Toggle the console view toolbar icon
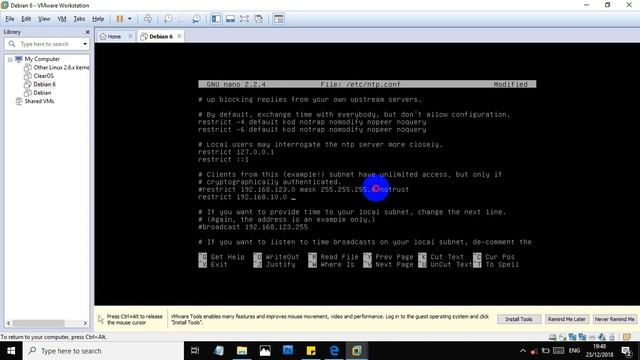Image resolution: width=640 pixels, height=360 pixels. click(279, 19)
